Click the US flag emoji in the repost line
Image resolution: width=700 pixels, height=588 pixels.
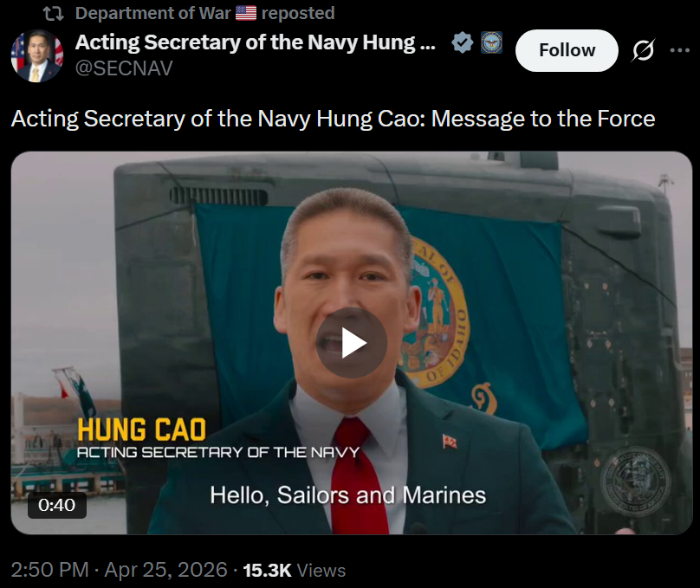pos(246,13)
